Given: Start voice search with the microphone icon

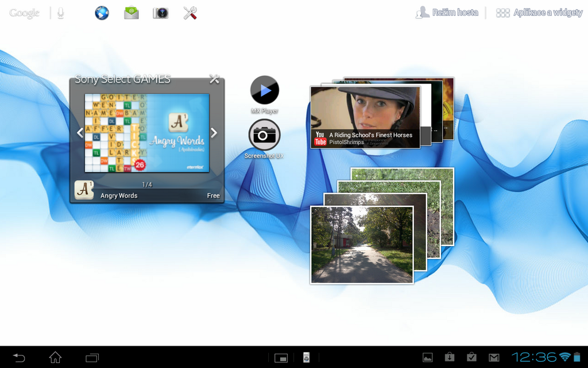Looking at the screenshot, I should coord(60,13).
